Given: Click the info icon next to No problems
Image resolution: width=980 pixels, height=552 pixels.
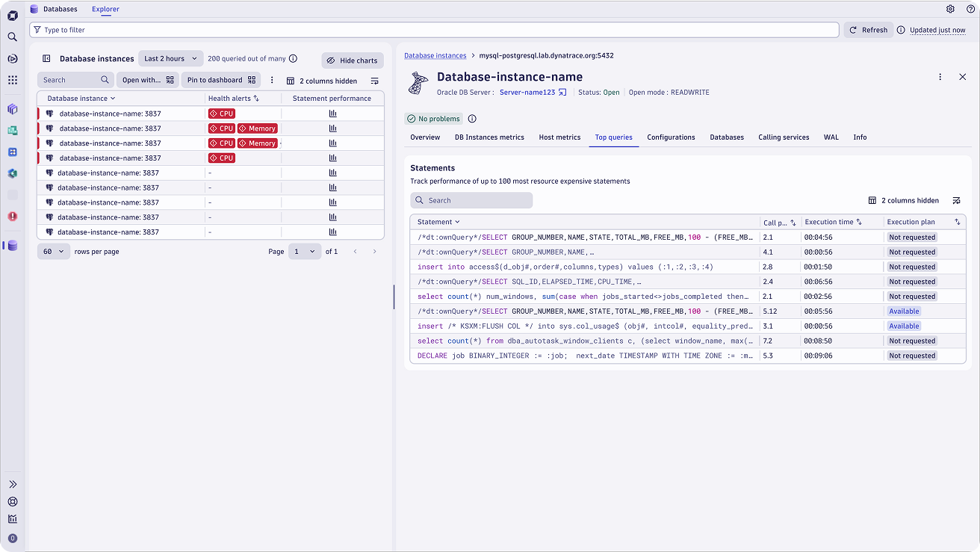Looking at the screenshot, I should point(472,119).
